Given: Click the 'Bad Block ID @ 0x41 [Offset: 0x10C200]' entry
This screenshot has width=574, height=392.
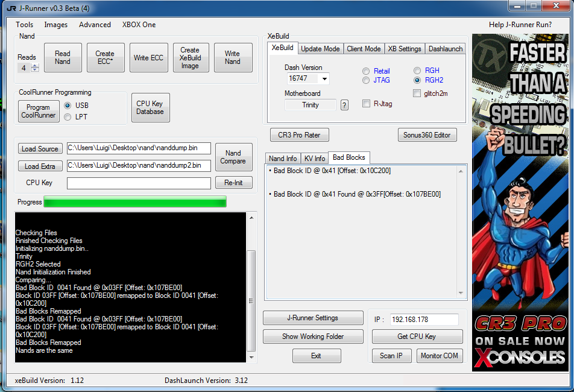Looking at the screenshot, I should pos(332,171).
